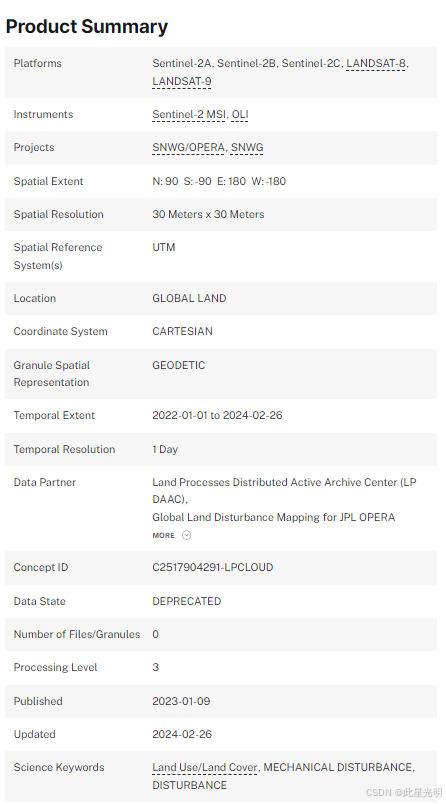
Task: Click the Processing Level row label
Action: (x=55, y=667)
